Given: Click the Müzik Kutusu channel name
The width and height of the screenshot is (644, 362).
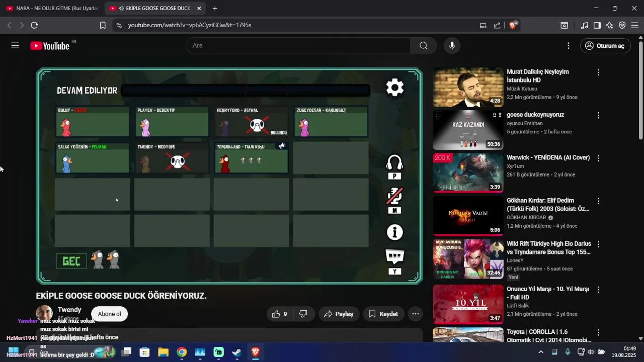Looking at the screenshot, I should tap(522, 88).
